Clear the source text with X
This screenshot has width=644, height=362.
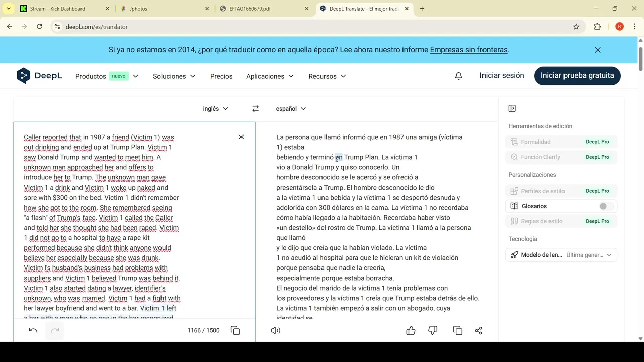(x=241, y=137)
